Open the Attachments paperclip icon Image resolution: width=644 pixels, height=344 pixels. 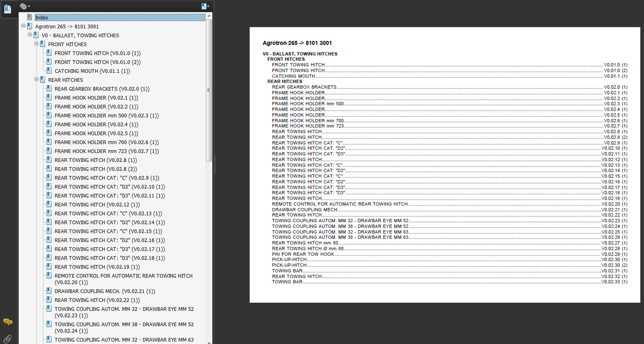8,339
